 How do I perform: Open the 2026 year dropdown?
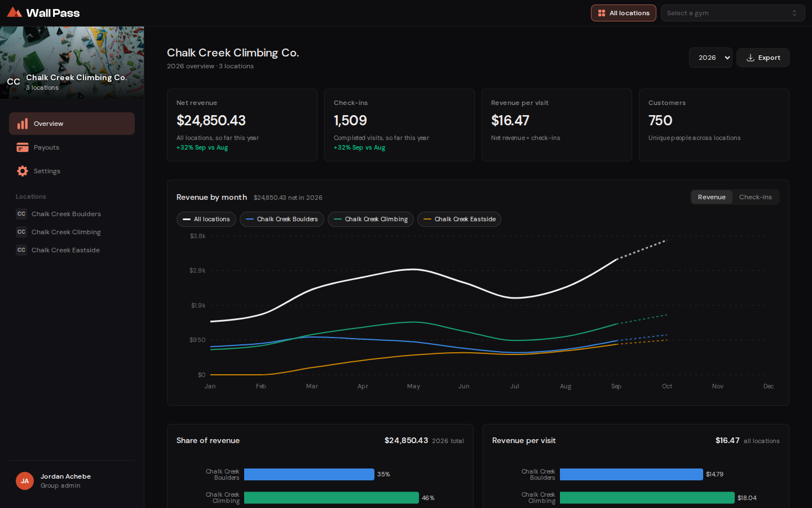coord(710,58)
